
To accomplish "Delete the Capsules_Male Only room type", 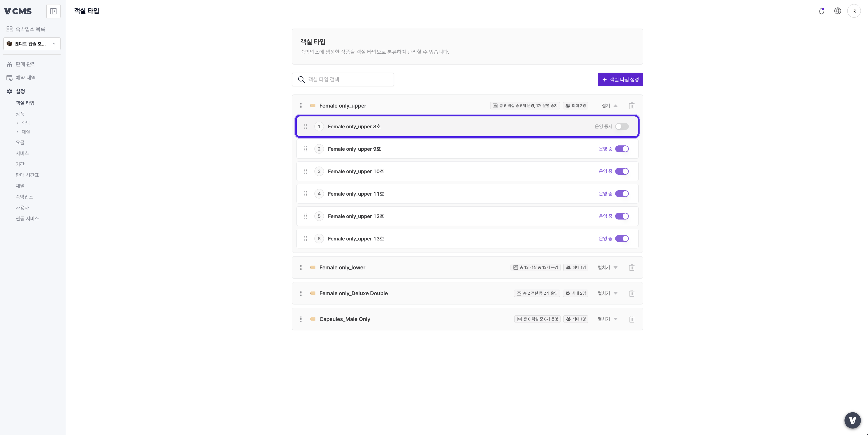I will point(632,319).
